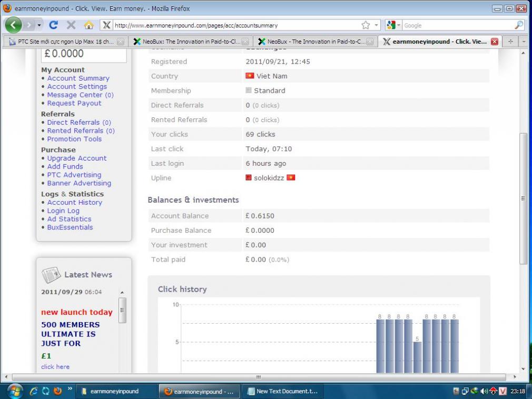Click the taskbar clock showing 23:18

pyautogui.click(x=518, y=391)
